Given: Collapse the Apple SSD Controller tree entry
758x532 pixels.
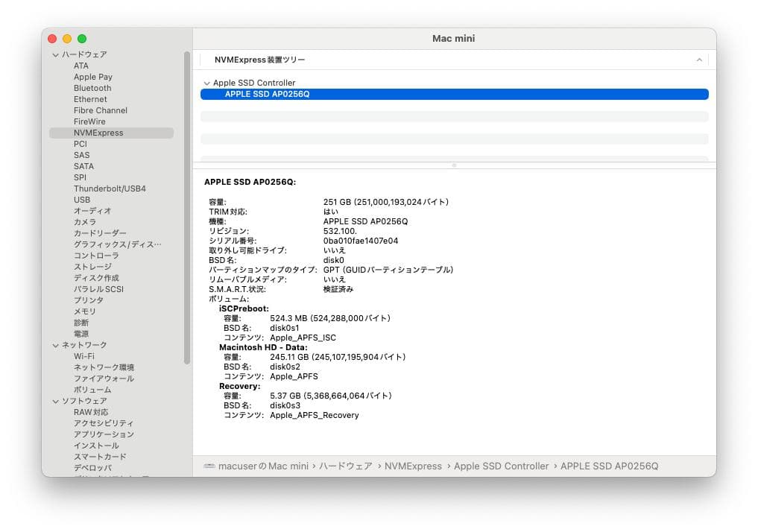Looking at the screenshot, I should [x=206, y=83].
